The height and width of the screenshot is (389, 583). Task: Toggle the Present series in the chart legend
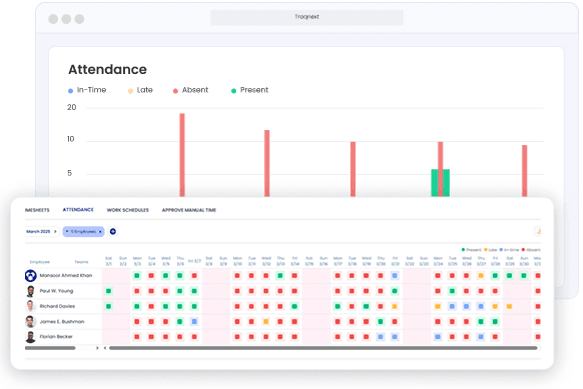250,90
